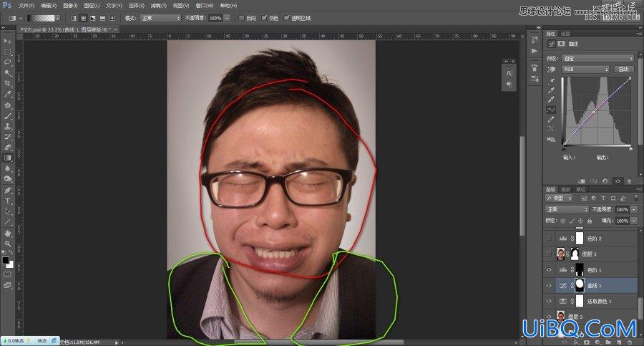Click the foreground color swatch in toolbox
This screenshot has height=346, width=644.
(x=5, y=261)
